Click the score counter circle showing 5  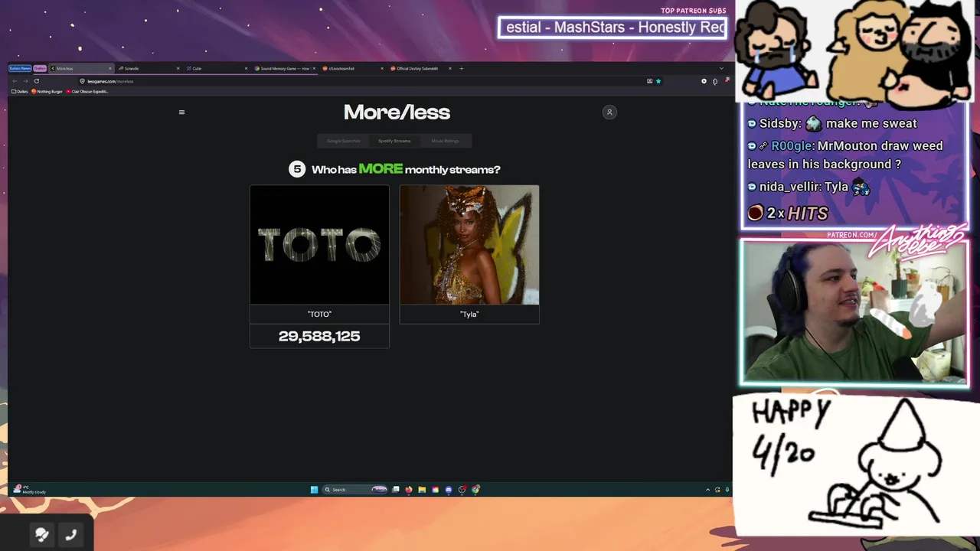pyautogui.click(x=297, y=169)
